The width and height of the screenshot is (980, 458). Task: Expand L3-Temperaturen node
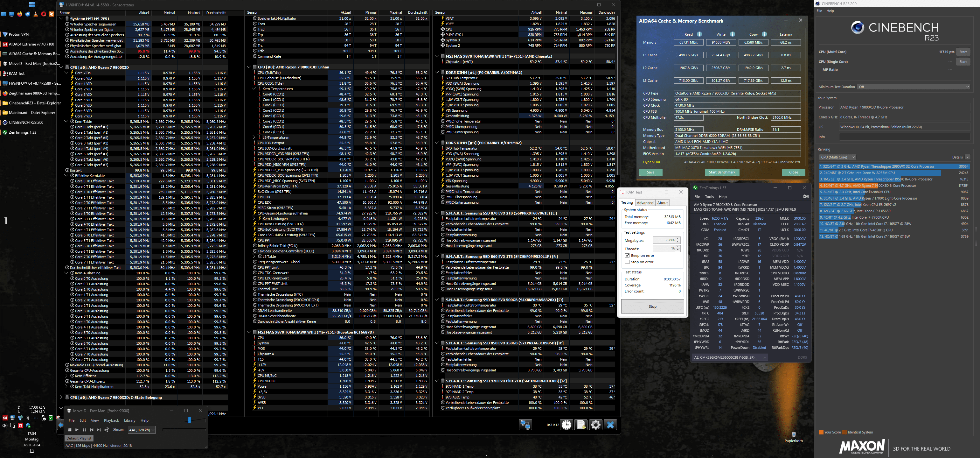(x=254, y=137)
